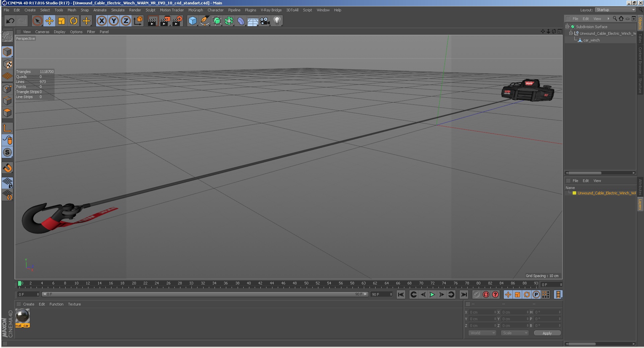Open the deformer objects icon
644x348 pixels.
coord(241,21)
